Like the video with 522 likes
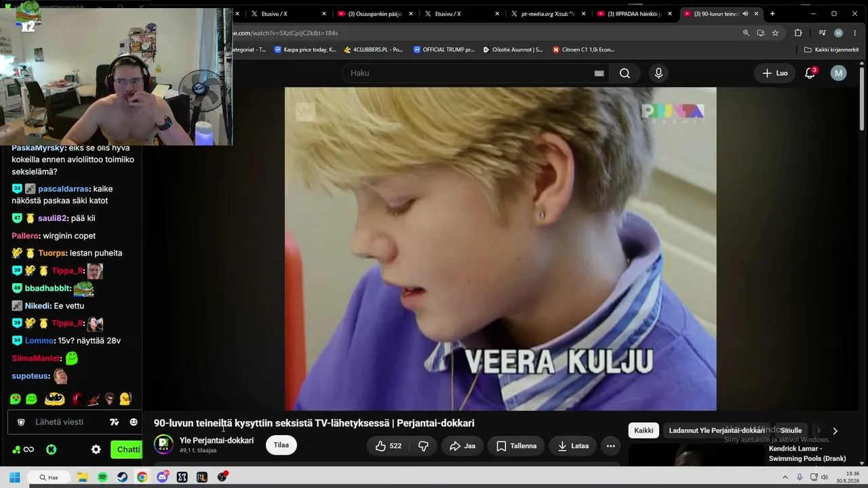The image size is (868, 488). click(389, 446)
